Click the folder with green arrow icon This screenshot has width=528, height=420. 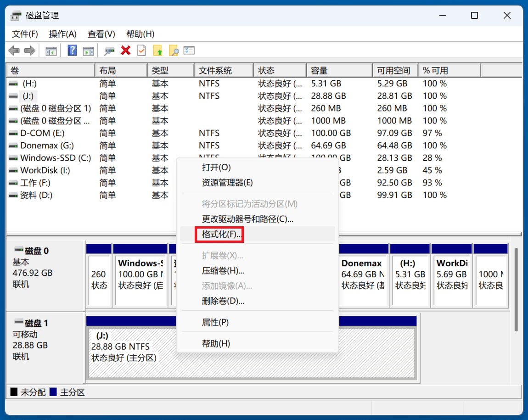[x=158, y=50]
